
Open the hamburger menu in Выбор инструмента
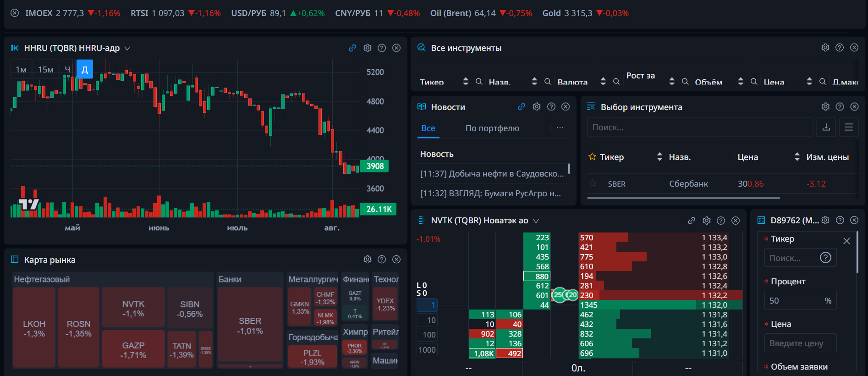(x=849, y=127)
